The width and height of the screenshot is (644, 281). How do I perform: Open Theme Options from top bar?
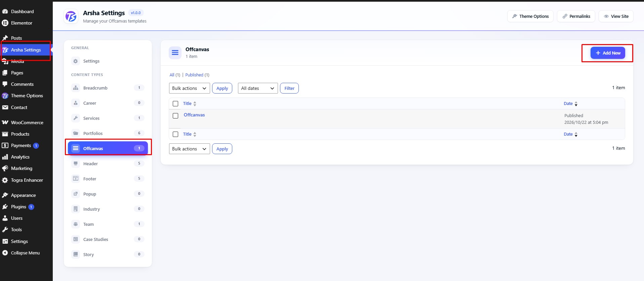[530, 16]
